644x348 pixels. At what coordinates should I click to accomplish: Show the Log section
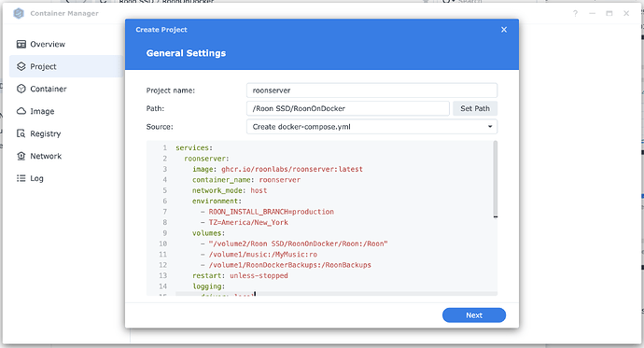click(x=66, y=178)
